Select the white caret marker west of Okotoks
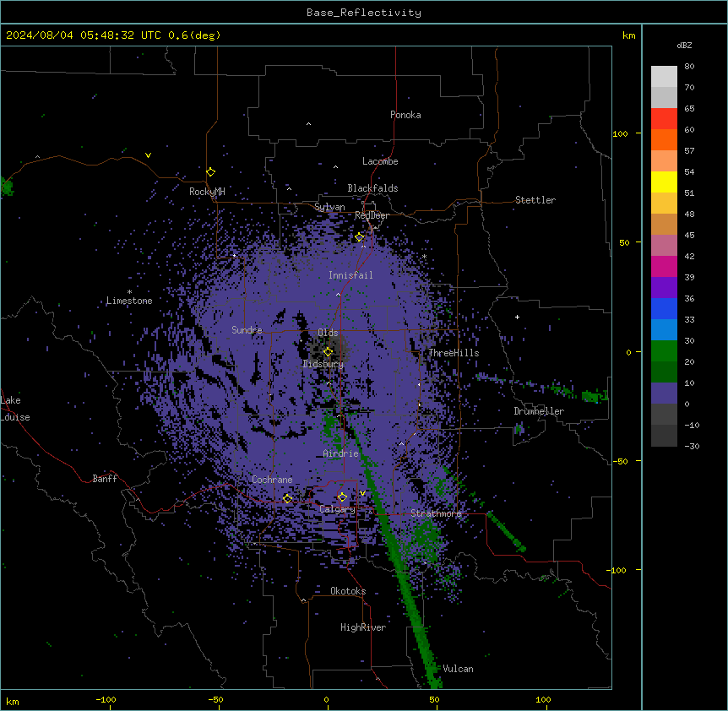The width and height of the screenshot is (728, 711). (x=304, y=600)
